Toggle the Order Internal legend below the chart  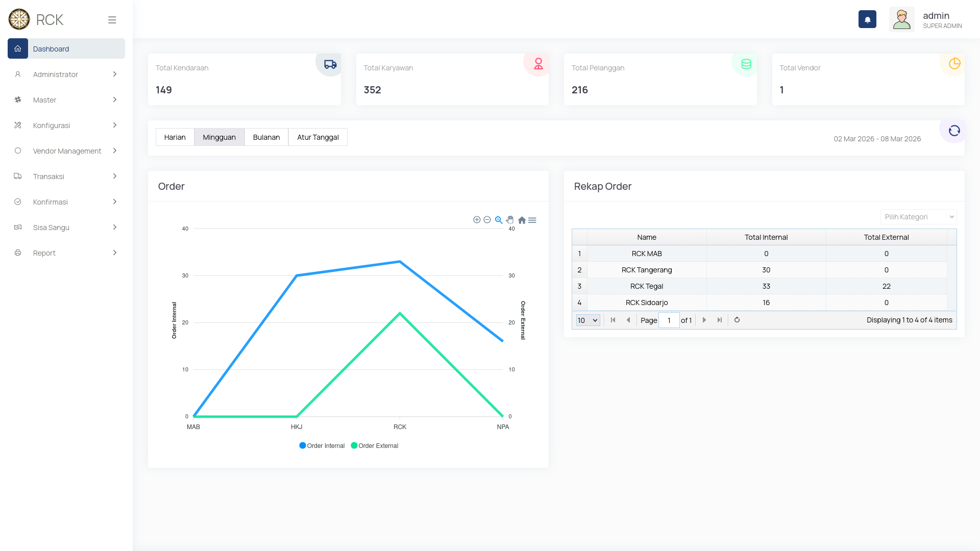point(322,445)
